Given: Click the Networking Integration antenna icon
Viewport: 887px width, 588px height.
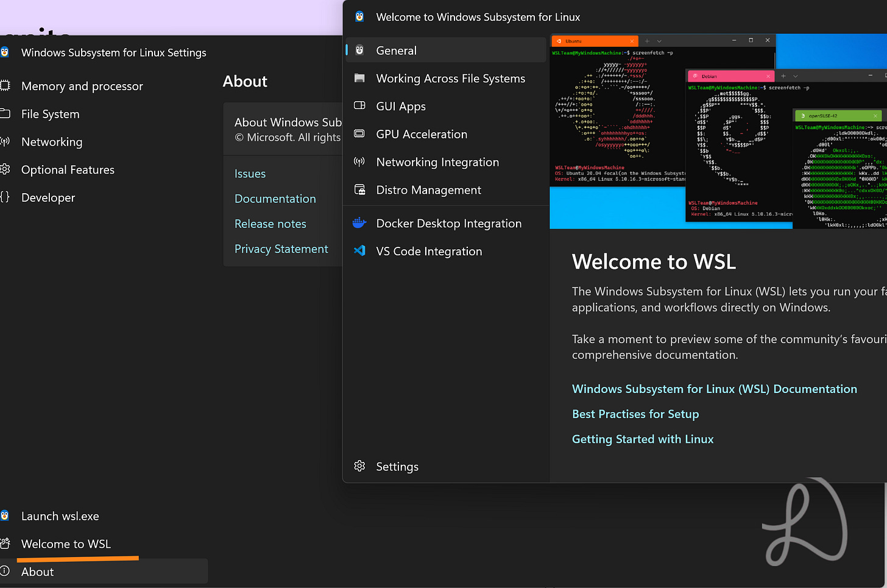Looking at the screenshot, I should click(x=359, y=161).
